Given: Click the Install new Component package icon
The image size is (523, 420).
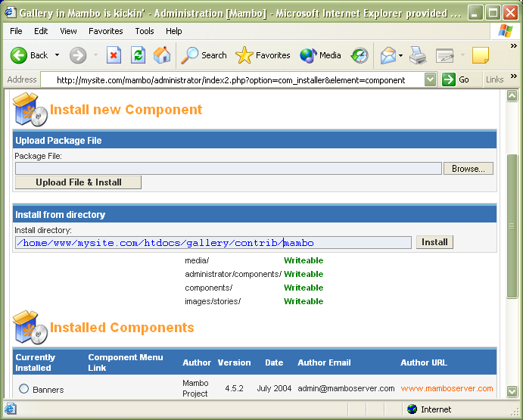Looking at the screenshot, I should (30, 110).
